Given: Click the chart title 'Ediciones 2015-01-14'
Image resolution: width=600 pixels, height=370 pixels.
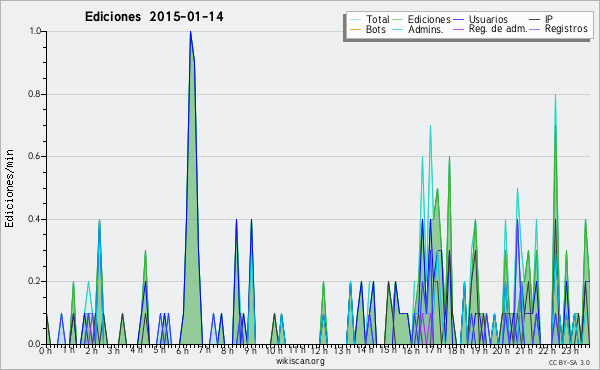Looking at the screenshot, I should 154,17.
